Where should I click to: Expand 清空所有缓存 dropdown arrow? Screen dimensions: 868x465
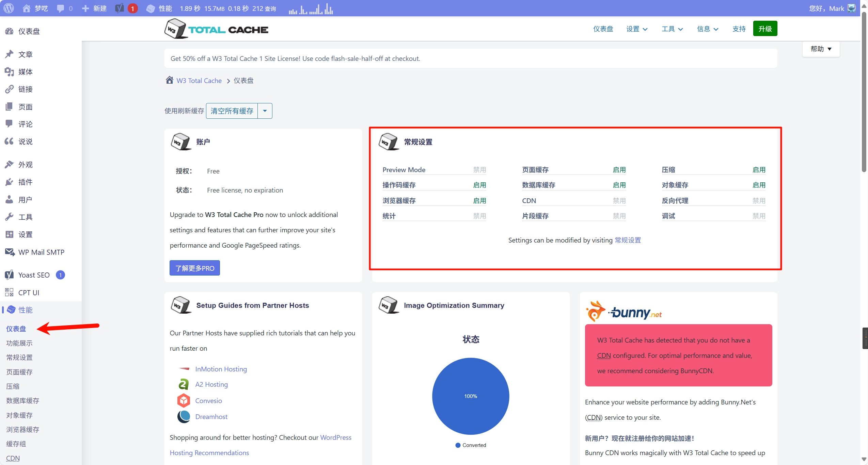265,111
